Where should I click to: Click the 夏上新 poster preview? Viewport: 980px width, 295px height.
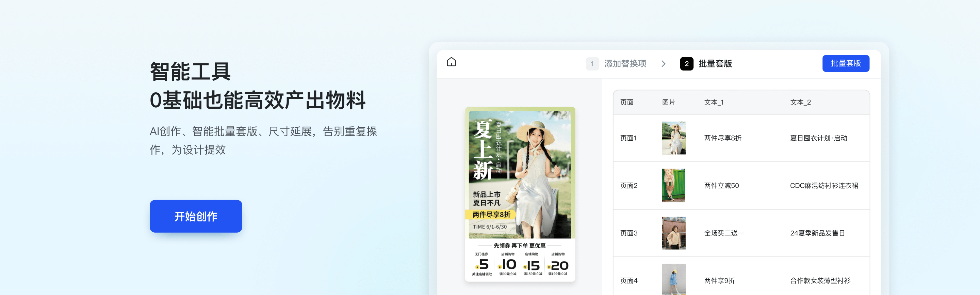pyautogui.click(x=520, y=195)
